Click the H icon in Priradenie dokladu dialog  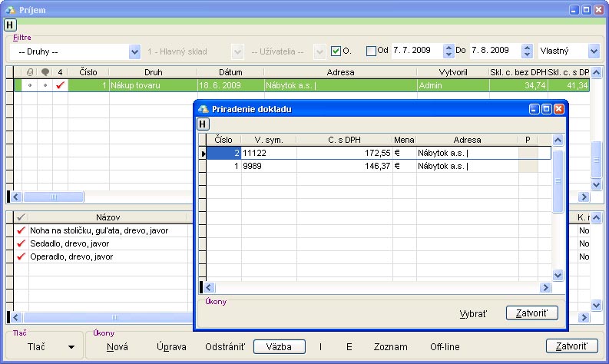(203, 124)
